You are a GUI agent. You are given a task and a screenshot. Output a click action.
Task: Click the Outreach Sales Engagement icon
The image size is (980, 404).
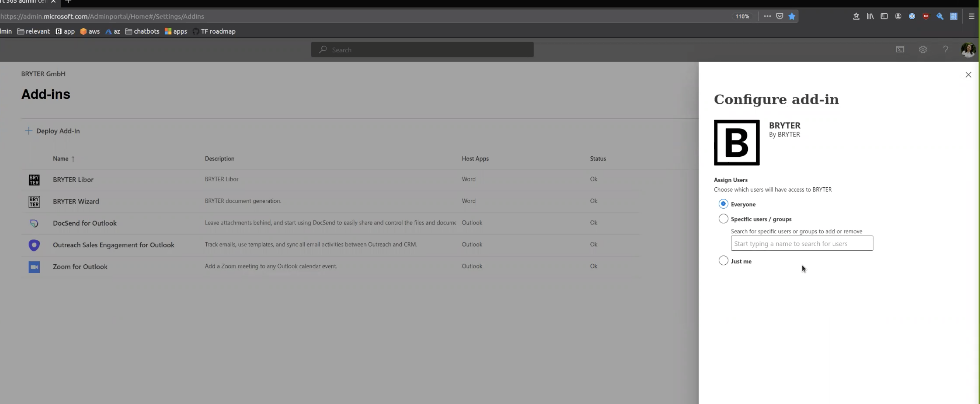[x=34, y=245]
